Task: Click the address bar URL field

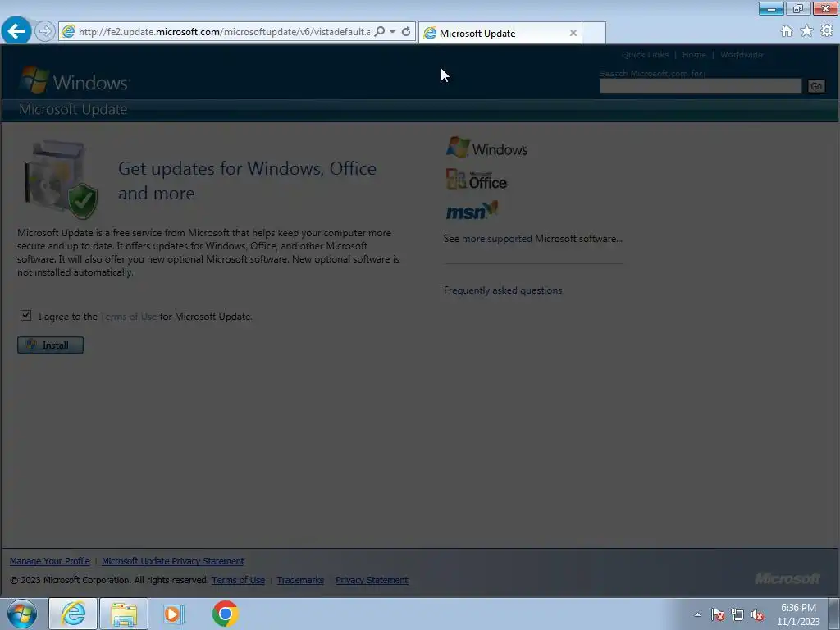Action: 224,32
